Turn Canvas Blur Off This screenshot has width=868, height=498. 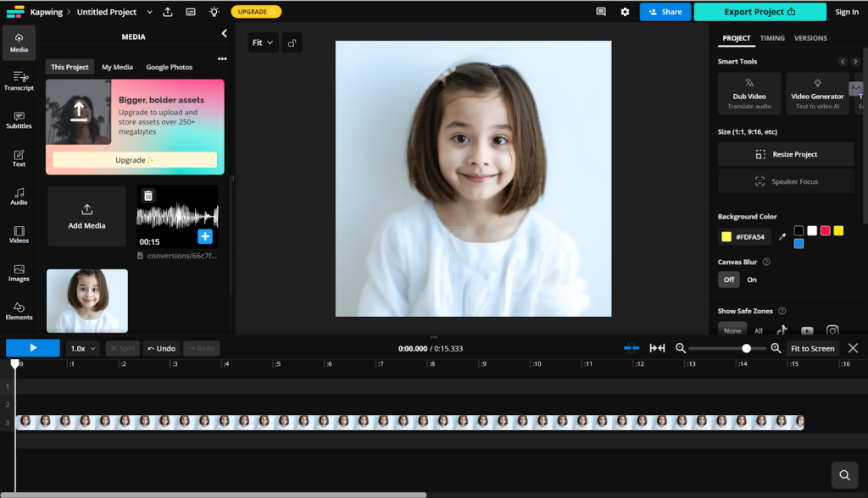point(728,279)
